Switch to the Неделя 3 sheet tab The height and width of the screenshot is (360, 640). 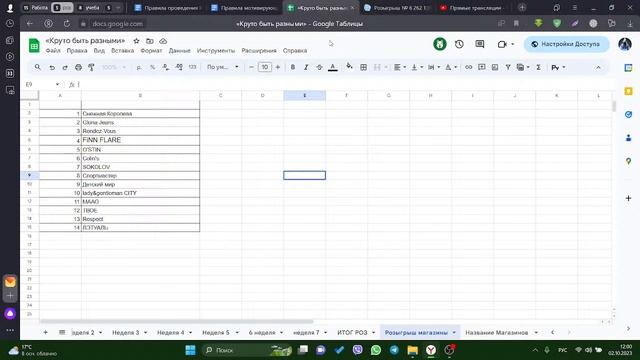pos(126,333)
